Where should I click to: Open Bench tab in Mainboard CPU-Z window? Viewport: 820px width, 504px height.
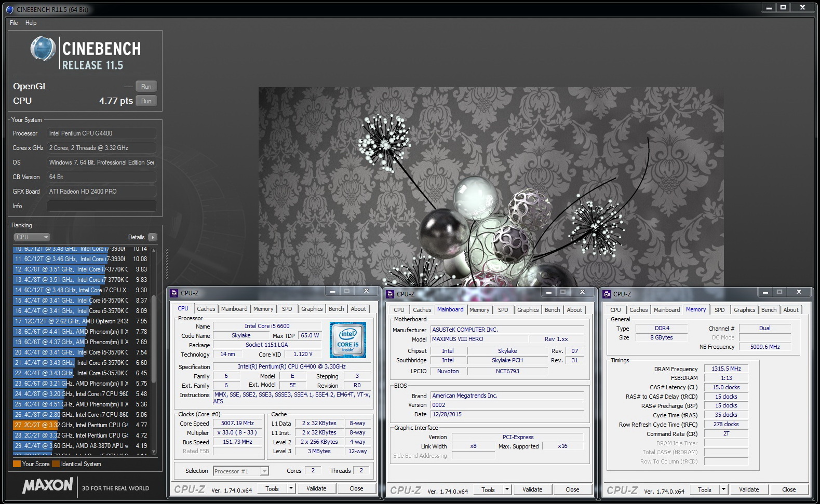553,310
